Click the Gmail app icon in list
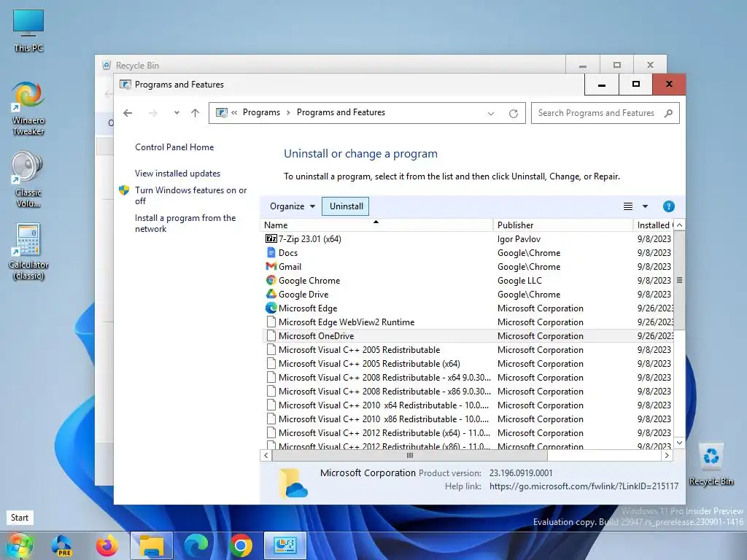 click(271, 266)
